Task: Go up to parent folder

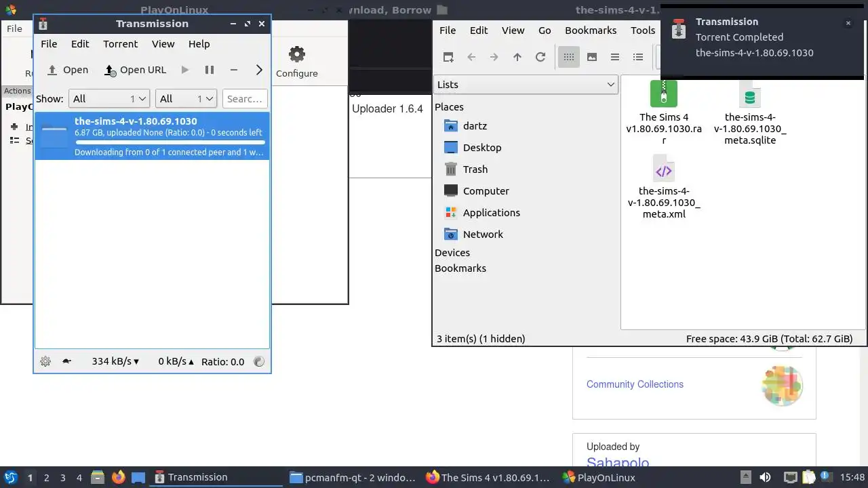Action: [x=517, y=57]
